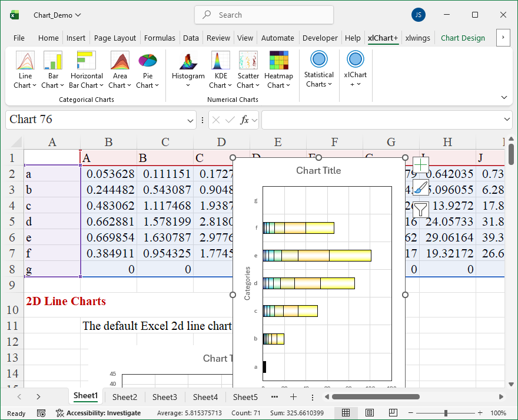Open the Area Chart icon
The height and width of the screenshot is (420, 518).
coord(119,61)
